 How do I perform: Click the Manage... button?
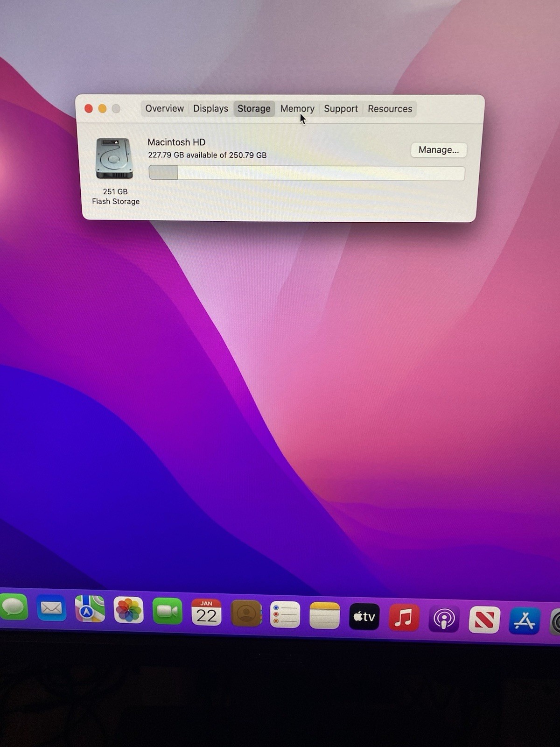click(439, 150)
